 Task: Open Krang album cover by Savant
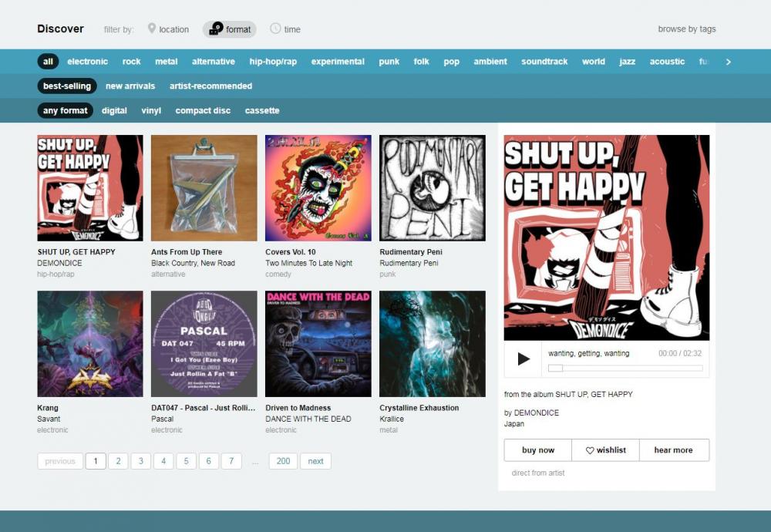click(90, 344)
